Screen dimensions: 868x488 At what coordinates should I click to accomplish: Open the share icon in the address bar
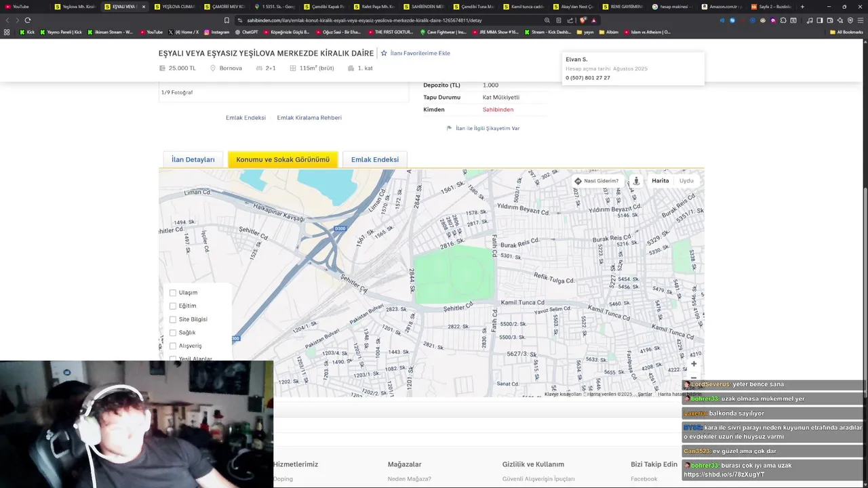570,20
